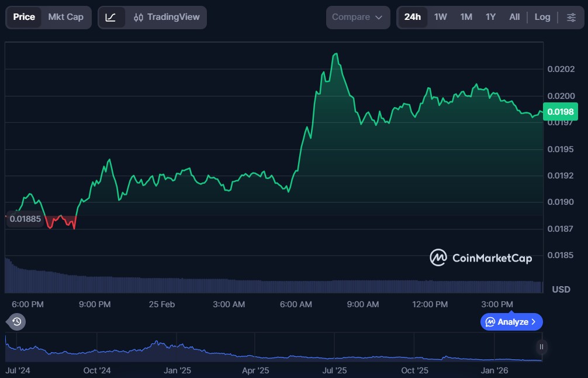Image resolution: width=588 pixels, height=378 pixels.
Task: Switch to the TradingView candlestick chart
Action: (167, 18)
